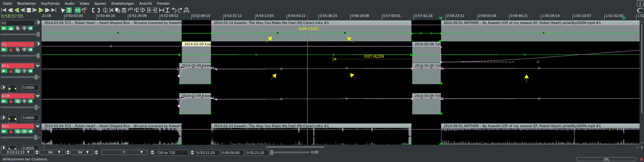Click the fast reverse playback button

pos(10,10)
